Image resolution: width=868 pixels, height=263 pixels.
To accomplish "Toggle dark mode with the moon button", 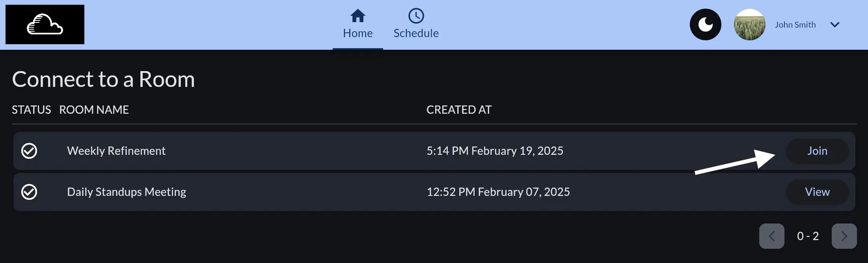I will click(706, 24).
